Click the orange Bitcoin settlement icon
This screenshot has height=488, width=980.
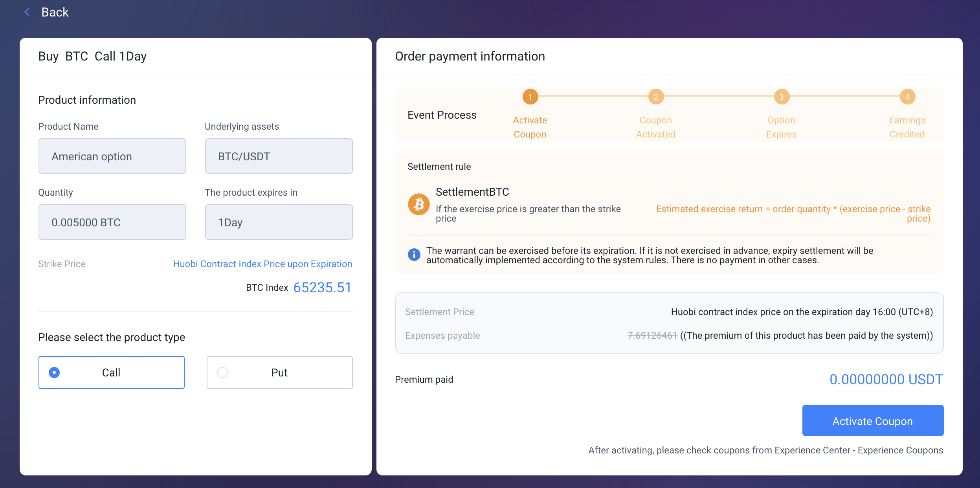(418, 204)
